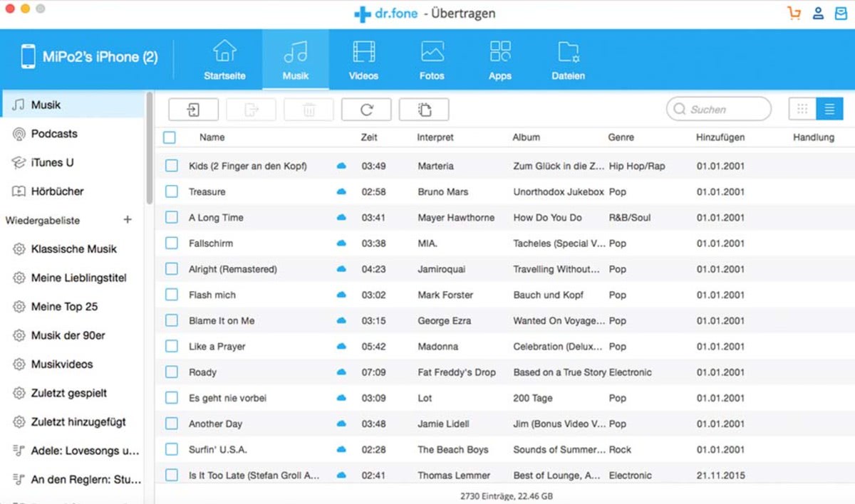Open the mail/feedback icon in the title bar
Viewport: 855px width, 504px height.
click(841, 12)
